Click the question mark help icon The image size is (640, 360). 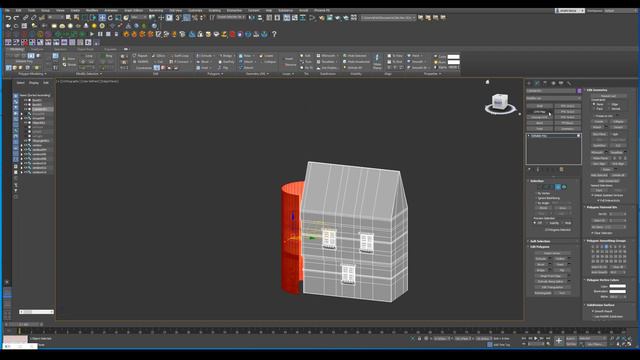(274, 34)
